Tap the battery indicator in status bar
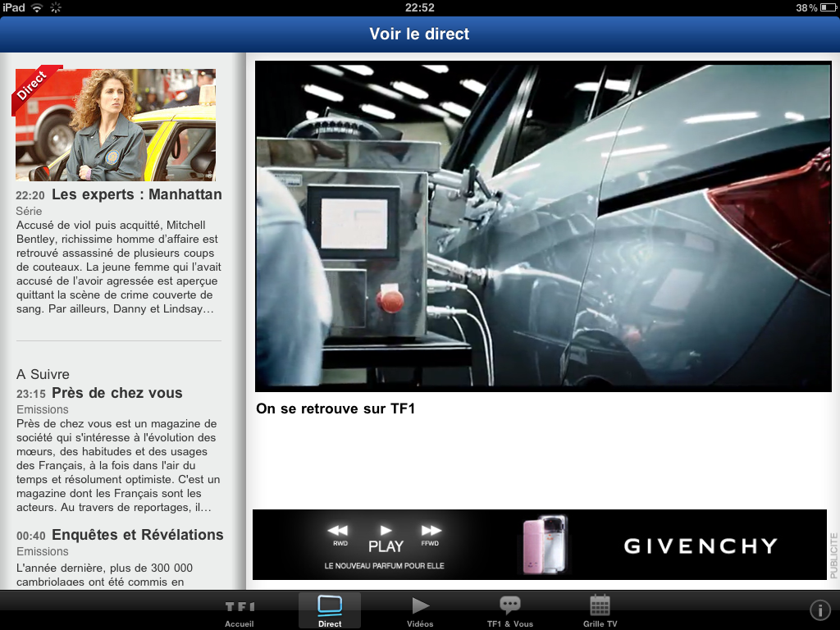Viewport: 840px width, 630px height. pyautogui.click(x=829, y=7)
